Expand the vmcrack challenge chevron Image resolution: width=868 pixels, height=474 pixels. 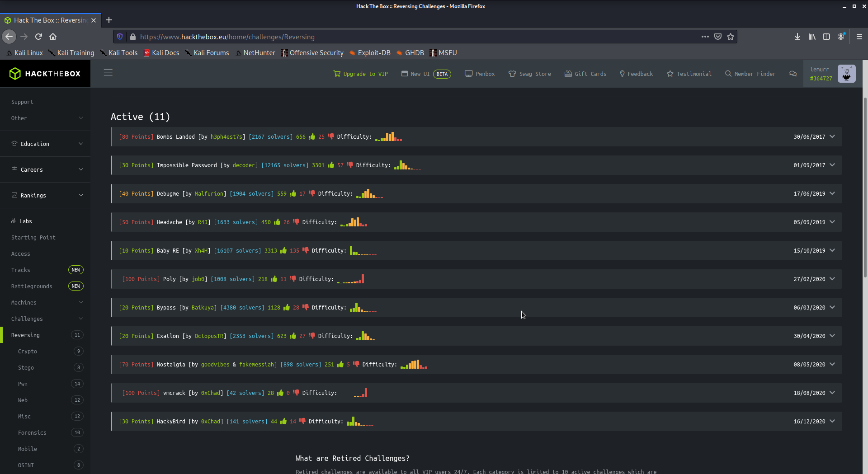point(832,393)
